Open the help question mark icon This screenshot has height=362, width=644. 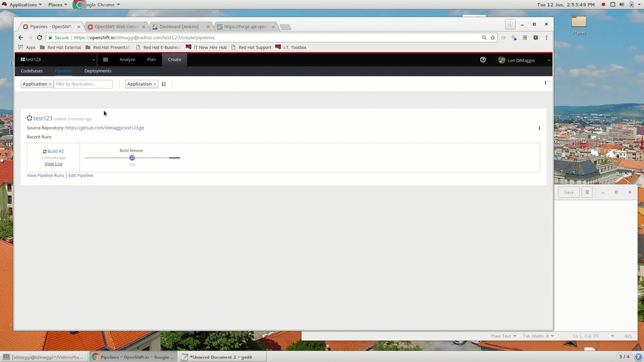tap(483, 60)
